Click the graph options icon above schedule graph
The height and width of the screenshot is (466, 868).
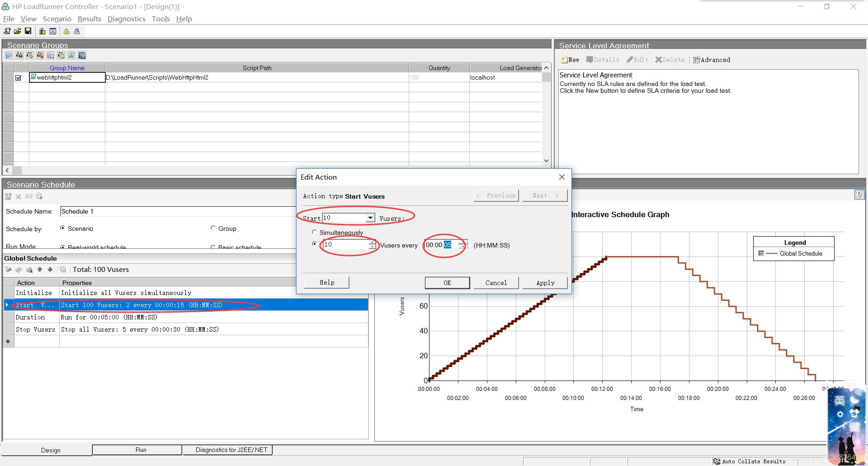(859, 195)
